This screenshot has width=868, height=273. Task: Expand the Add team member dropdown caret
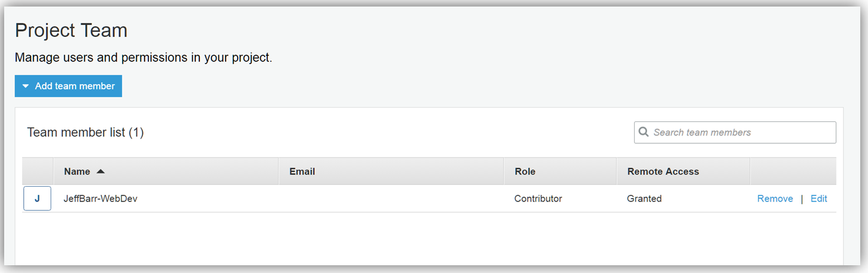tap(26, 86)
